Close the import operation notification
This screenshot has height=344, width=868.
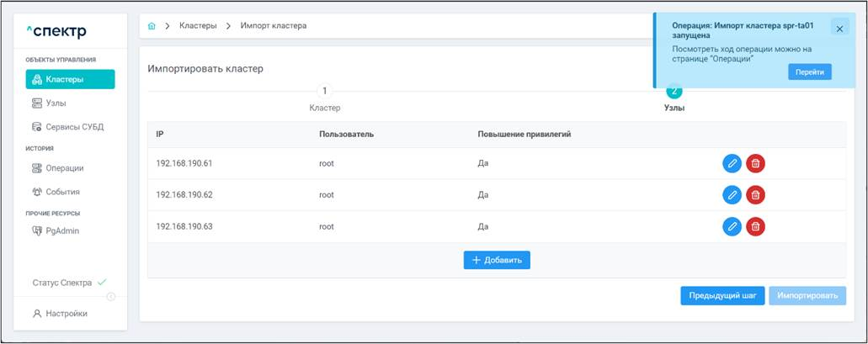[839, 28]
